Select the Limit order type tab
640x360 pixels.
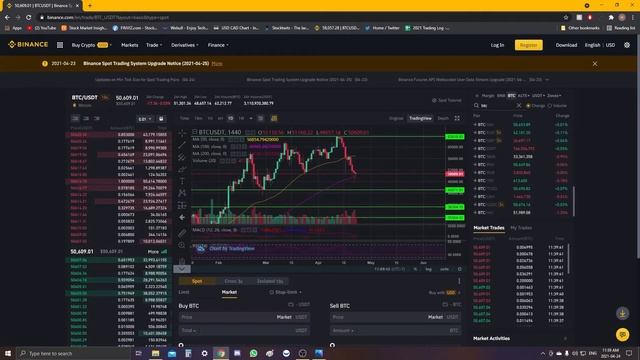tap(184, 292)
